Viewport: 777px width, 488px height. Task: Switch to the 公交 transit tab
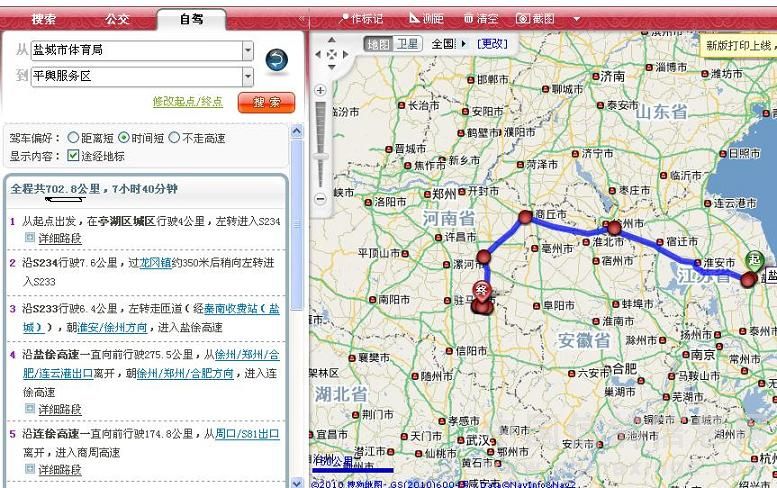coord(117,19)
